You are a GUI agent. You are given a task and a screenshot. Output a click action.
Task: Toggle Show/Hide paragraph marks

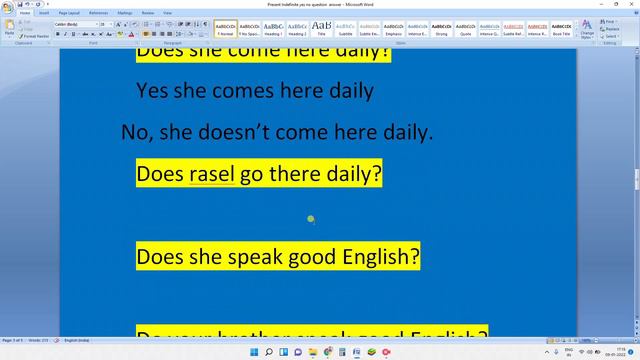(205, 24)
